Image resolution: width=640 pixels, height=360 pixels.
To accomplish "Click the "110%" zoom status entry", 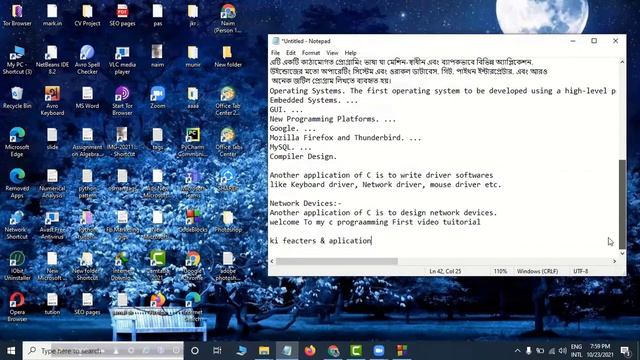I will [x=500, y=271].
